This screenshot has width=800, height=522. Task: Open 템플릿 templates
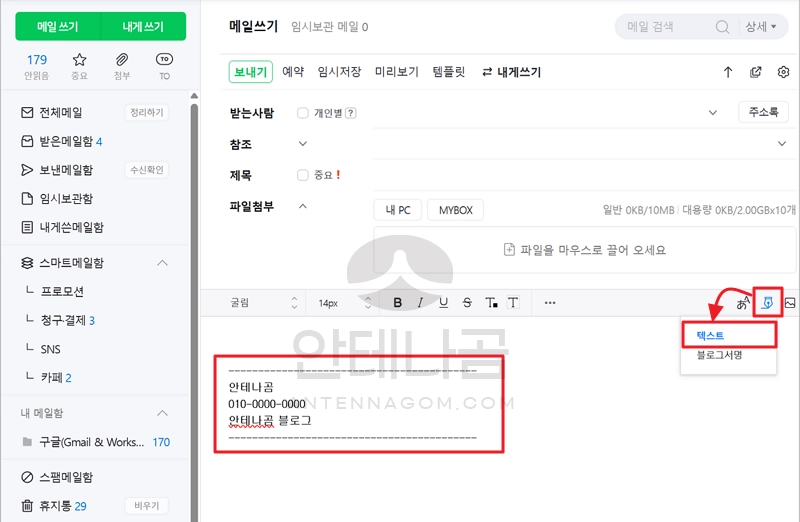point(449,72)
